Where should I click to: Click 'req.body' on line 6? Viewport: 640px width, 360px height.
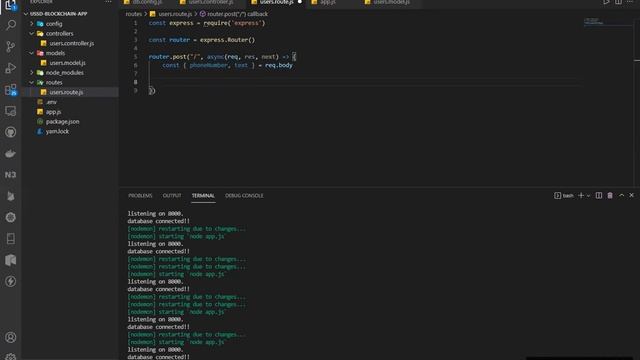click(279, 65)
